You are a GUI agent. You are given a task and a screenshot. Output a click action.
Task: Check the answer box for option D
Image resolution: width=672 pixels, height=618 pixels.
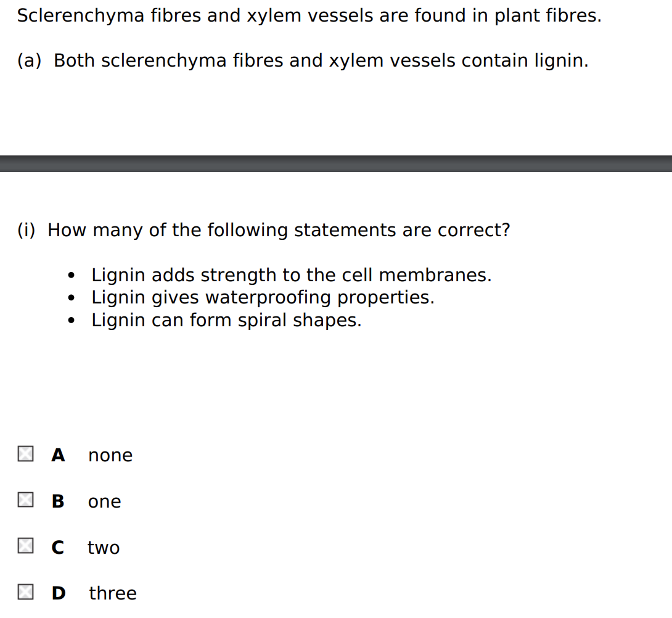25,592
